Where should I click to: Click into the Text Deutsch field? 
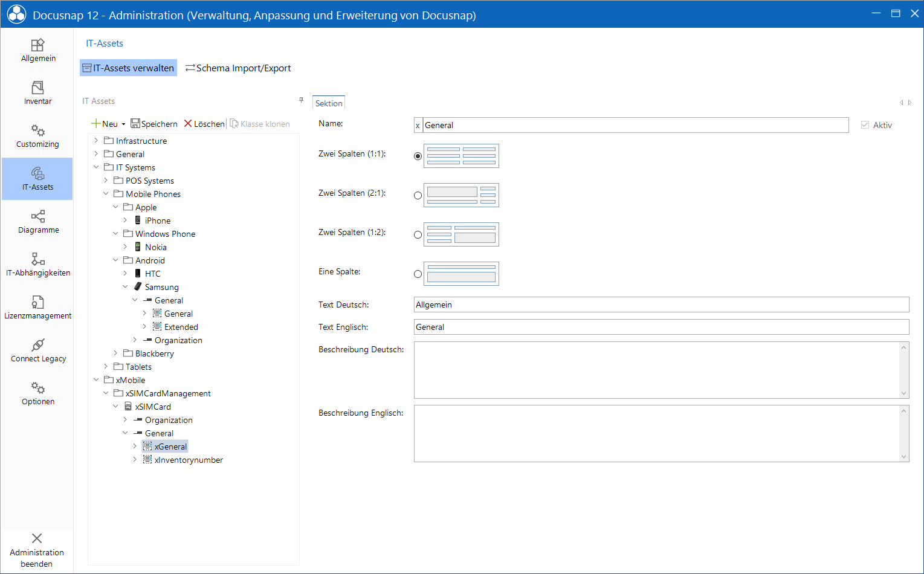[x=662, y=305]
